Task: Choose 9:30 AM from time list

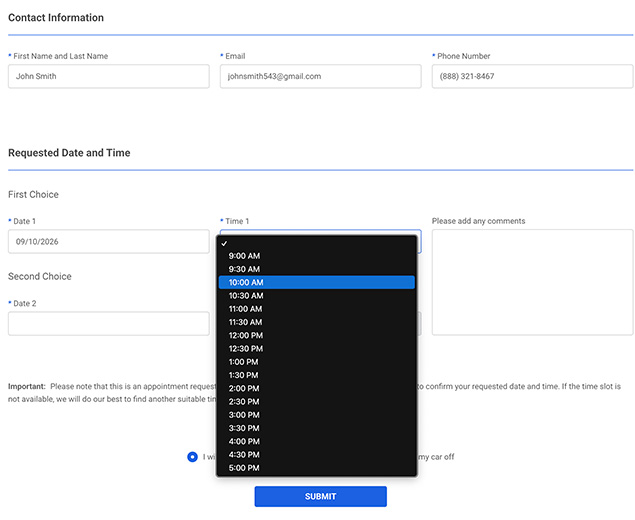Action: 317,269
